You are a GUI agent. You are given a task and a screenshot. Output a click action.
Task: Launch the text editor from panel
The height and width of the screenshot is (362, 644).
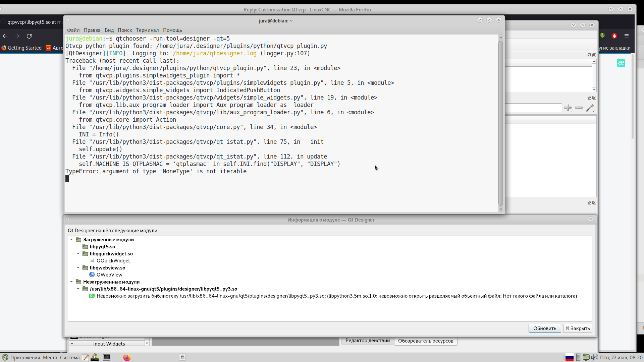point(86,358)
